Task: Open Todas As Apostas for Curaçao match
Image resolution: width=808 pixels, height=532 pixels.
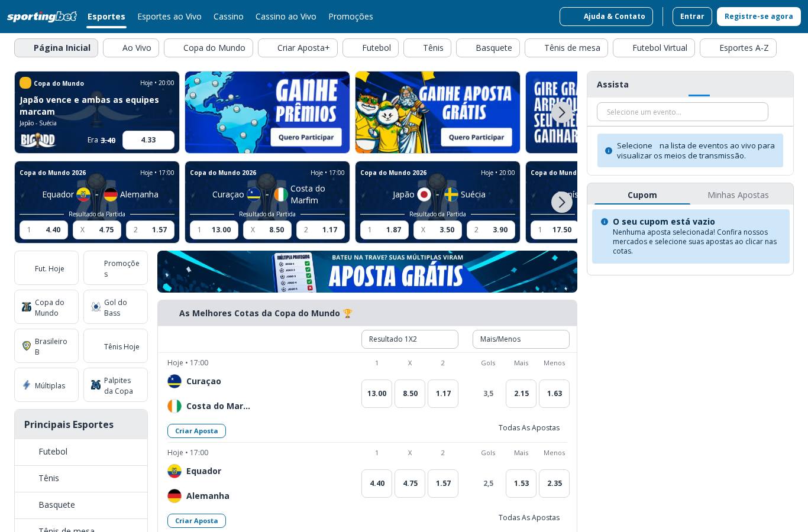Action: (x=529, y=427)
